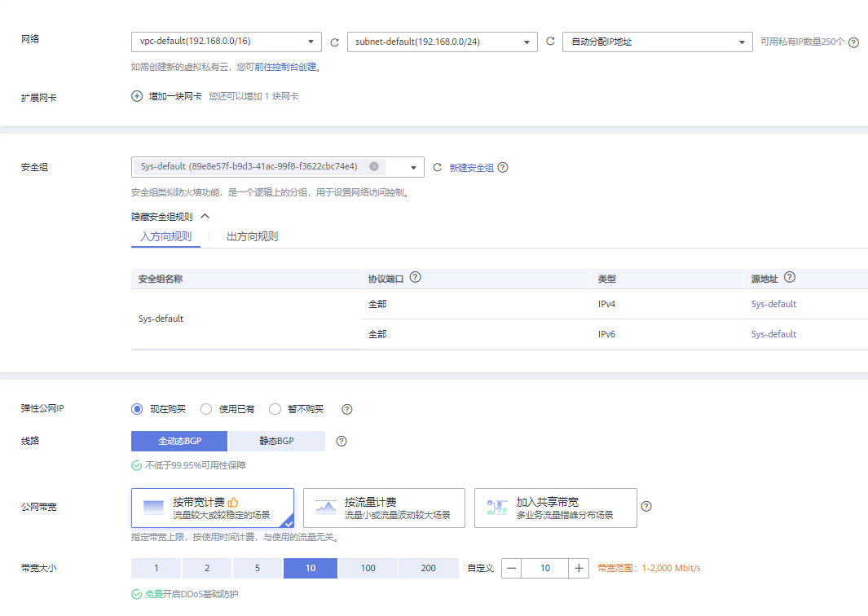The width and height of the screenshot is (868, 616).
Task: Collapse 隐藏安全组规则 section
Action: pyautogui.click(x=170, y=217)
